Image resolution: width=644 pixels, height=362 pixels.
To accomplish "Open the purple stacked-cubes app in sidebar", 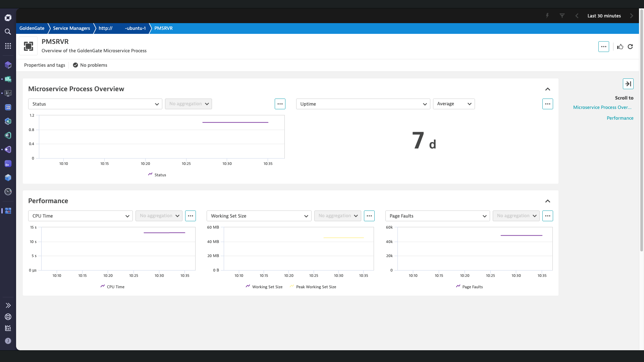I will 8,65.
